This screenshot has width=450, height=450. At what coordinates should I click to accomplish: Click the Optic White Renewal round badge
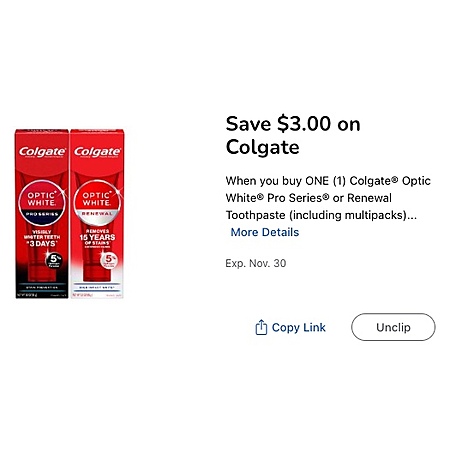pos(97,203)
